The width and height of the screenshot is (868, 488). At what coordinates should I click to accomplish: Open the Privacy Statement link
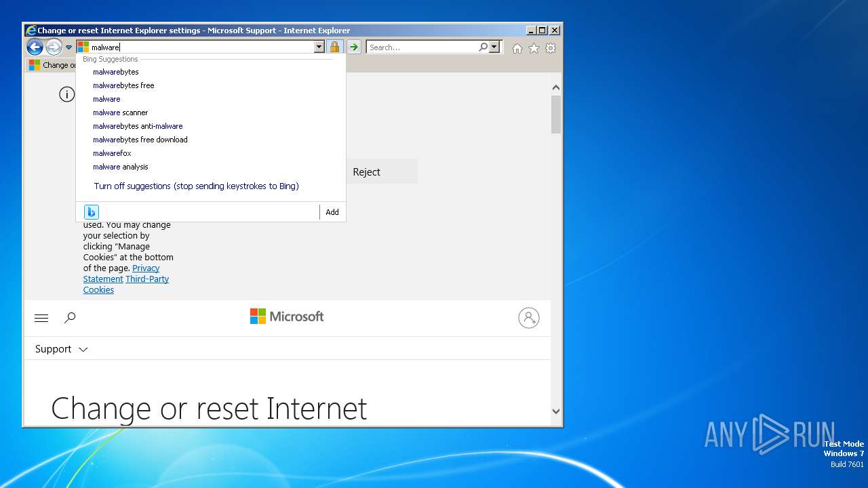121,273
